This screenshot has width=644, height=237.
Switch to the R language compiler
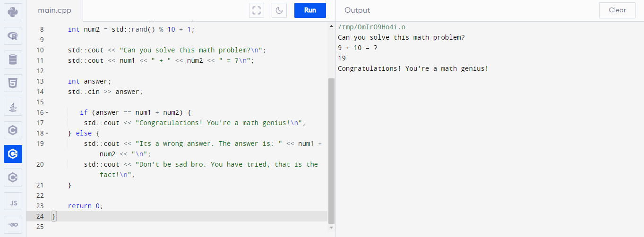click(x=13, y=36)
